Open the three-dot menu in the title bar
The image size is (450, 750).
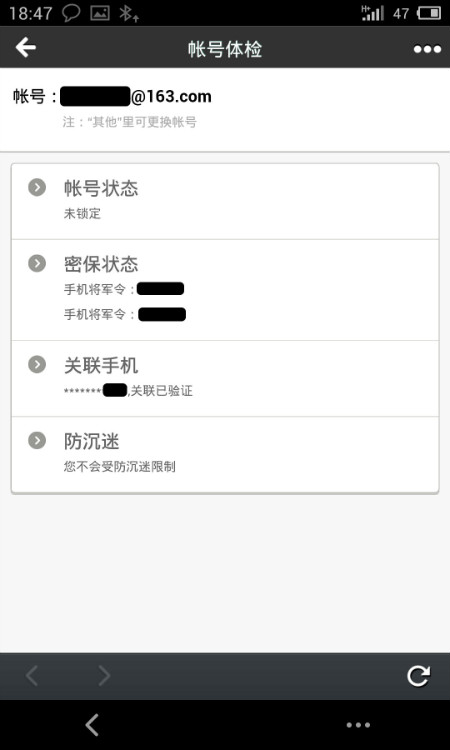coord(427,49)
